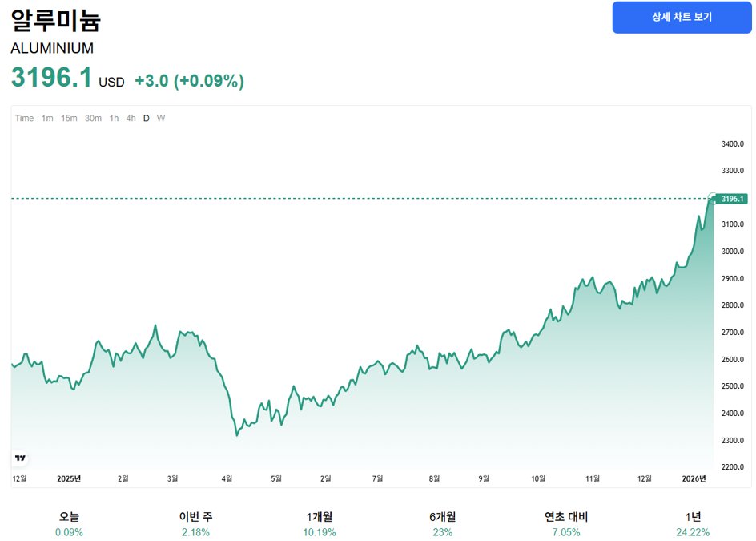Choose the 4h time interval
Image resolution: width=756 pixels, height=541 pixels.
[131, 119]
